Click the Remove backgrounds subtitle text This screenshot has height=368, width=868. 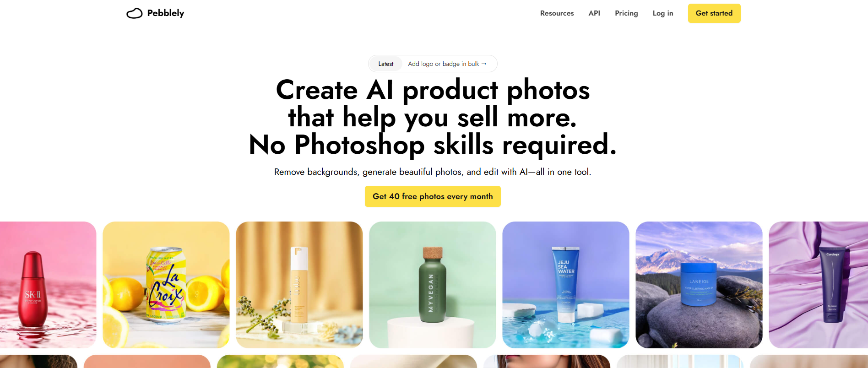point(433,172)
